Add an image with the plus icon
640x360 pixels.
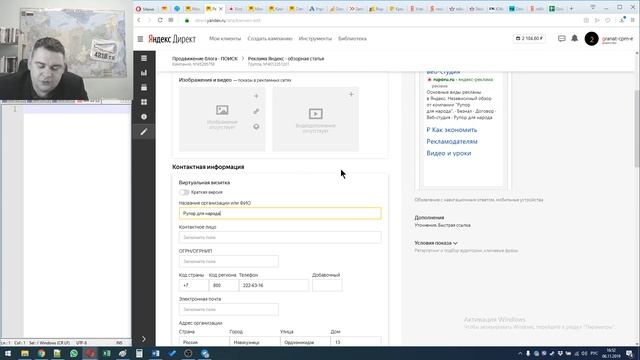[x=256, y=96]
